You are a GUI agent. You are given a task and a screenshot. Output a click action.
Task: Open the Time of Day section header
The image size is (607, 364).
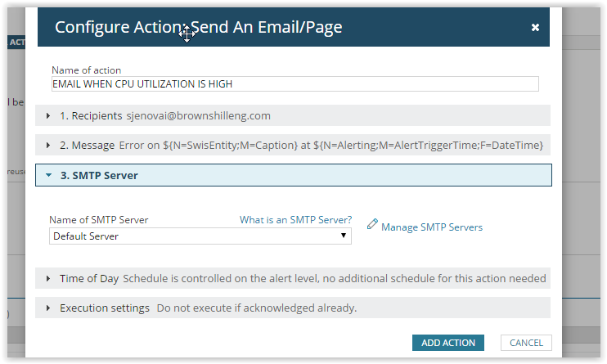(293, 278)
